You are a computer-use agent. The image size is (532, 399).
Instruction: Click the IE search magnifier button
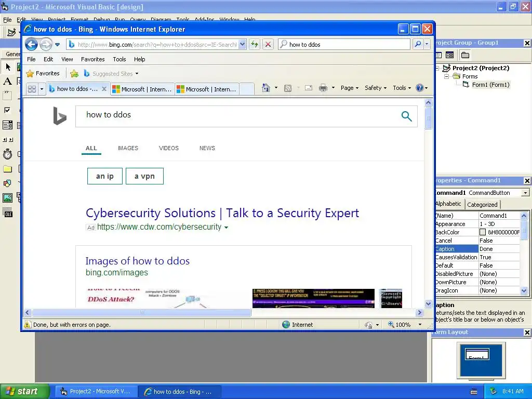[x=418, y=44]
